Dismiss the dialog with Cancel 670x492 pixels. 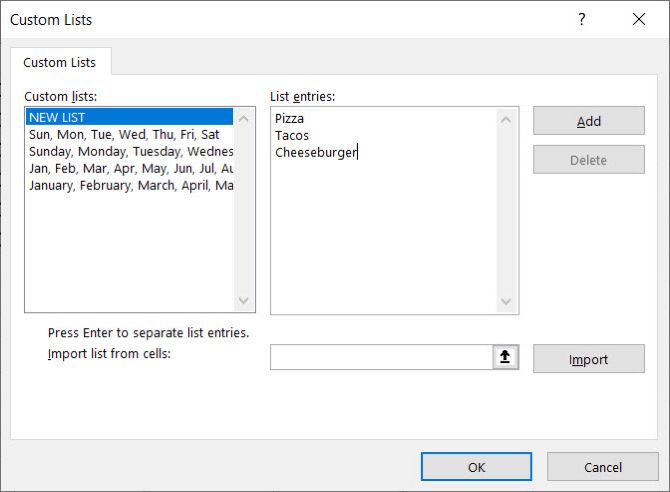tap(602, 467)
